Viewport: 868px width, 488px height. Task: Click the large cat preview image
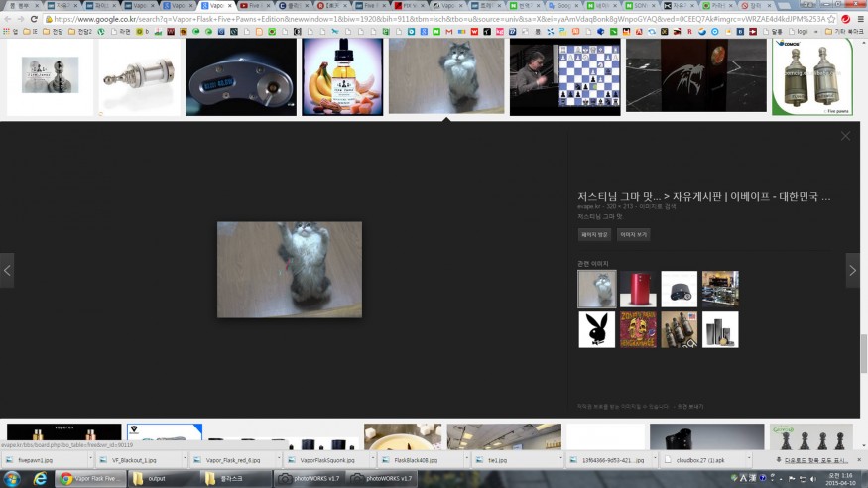tap(290, 270)
